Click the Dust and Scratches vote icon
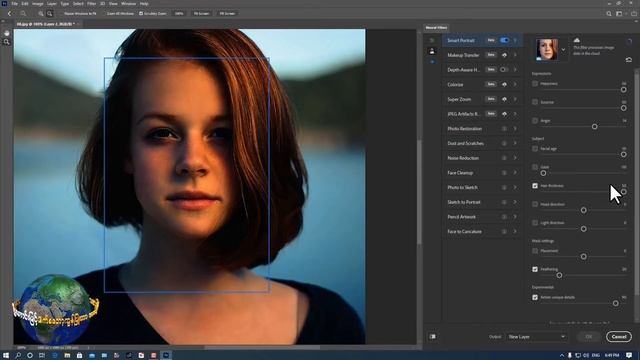The image size is (640, 360). [x=504, y=143]
